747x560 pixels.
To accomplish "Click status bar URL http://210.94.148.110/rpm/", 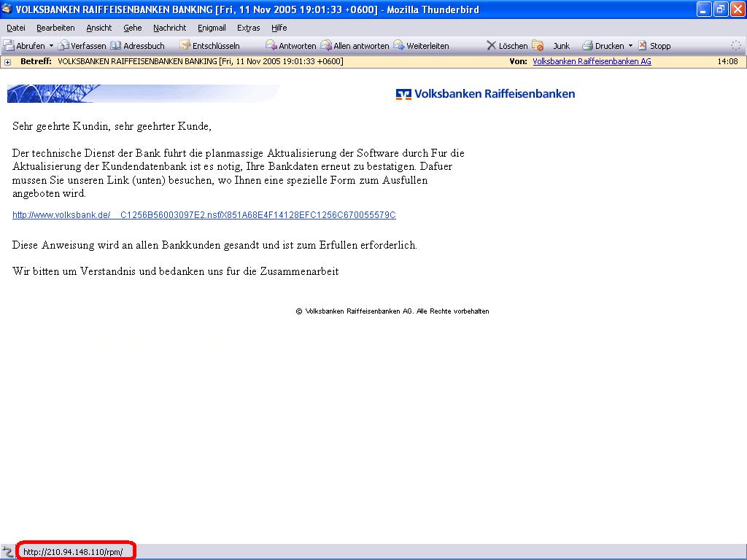I will [x=73, y=552].
